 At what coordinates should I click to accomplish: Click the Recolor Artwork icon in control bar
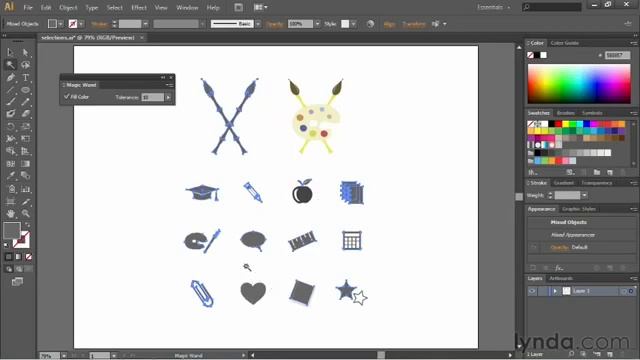click(x=370, y=24)
